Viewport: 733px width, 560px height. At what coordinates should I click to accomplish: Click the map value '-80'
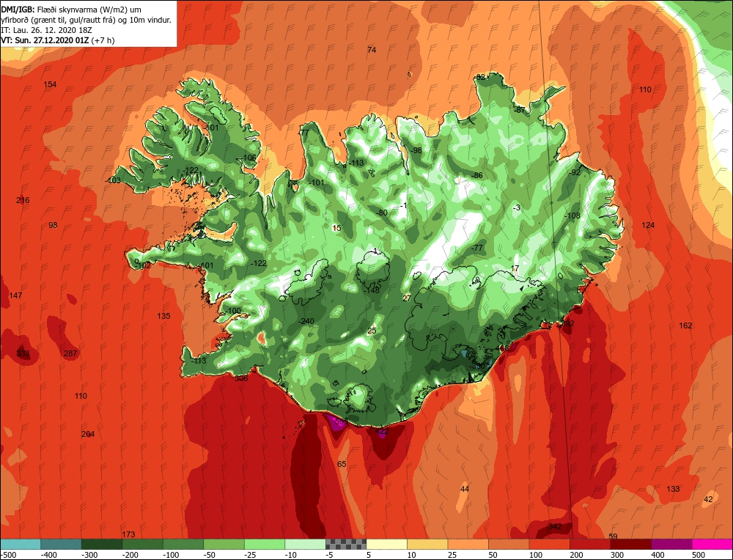[x=382, y=213]
